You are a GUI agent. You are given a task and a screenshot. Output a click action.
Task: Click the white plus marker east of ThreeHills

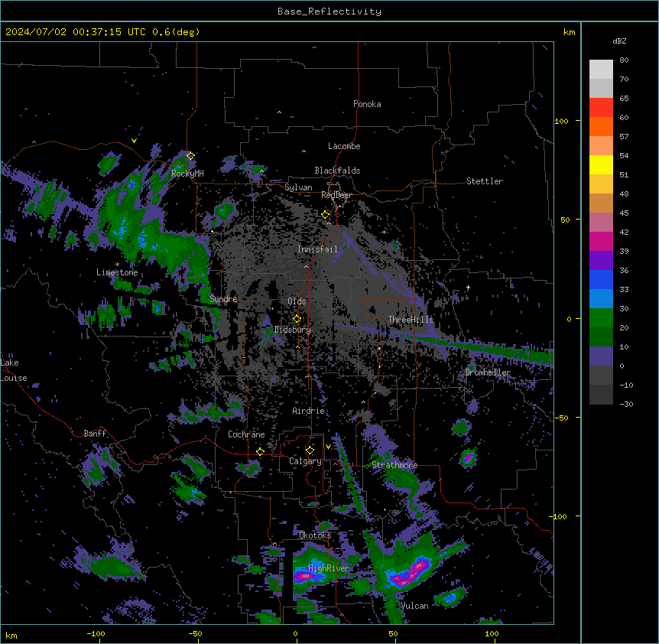(x=468, y=287)
